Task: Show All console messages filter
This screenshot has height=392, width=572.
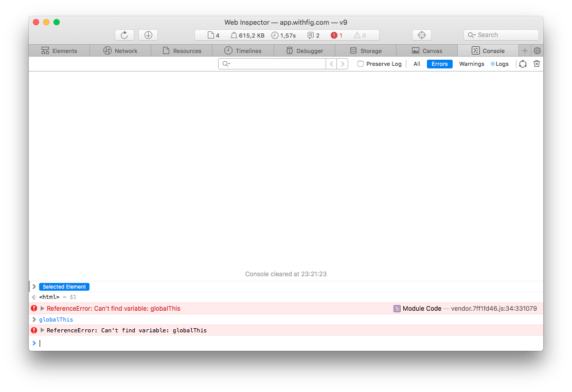Action: point(417,63)
